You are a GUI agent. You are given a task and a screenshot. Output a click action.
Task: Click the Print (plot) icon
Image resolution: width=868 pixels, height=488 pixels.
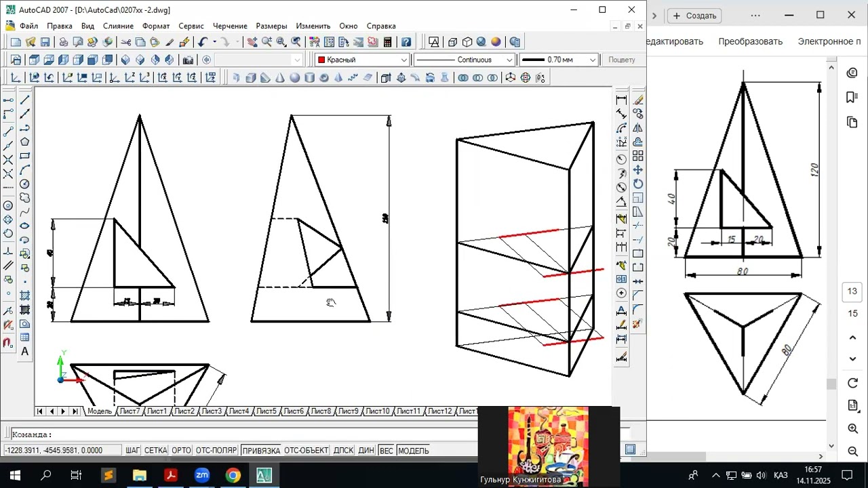pyautogui.click(x=63, y=42)
